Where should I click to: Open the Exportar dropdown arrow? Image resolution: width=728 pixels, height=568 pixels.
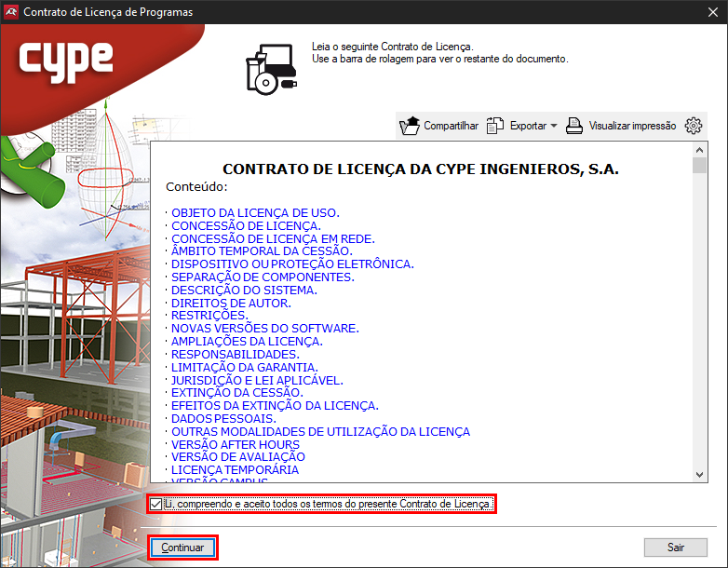pyautogui.click(x=553, y=126)
